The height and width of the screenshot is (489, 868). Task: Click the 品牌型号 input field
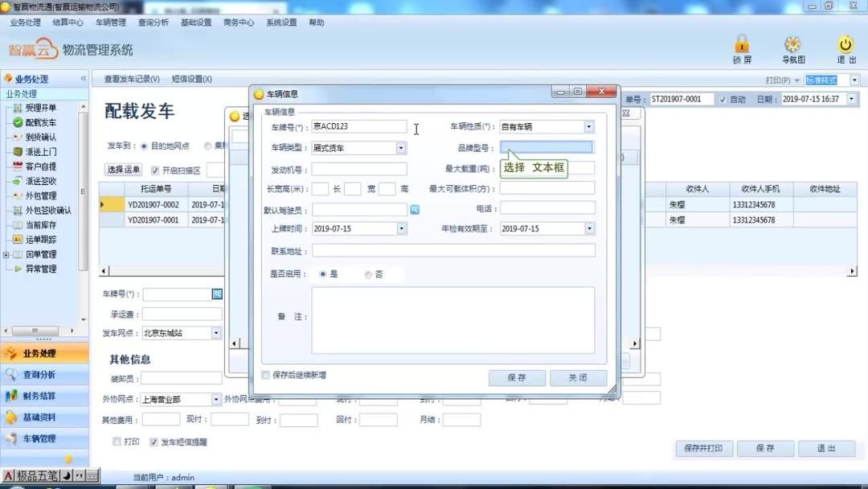click(x=547, y=146)
